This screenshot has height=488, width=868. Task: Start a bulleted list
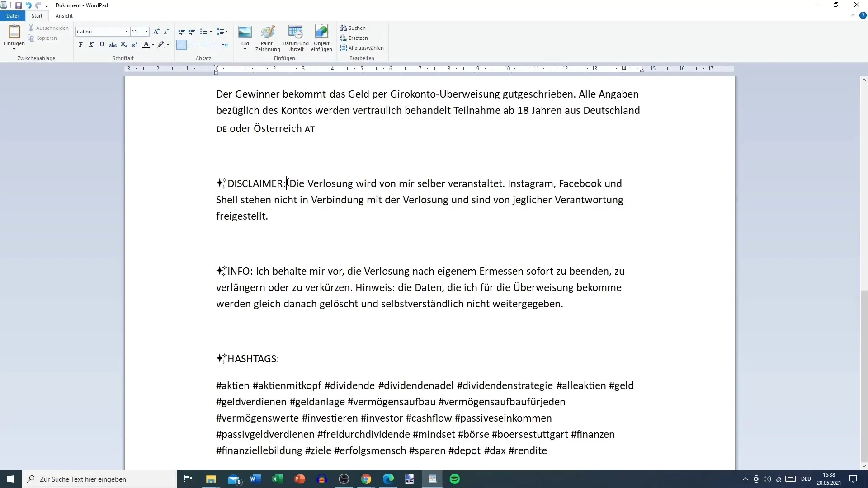[203, 32]
